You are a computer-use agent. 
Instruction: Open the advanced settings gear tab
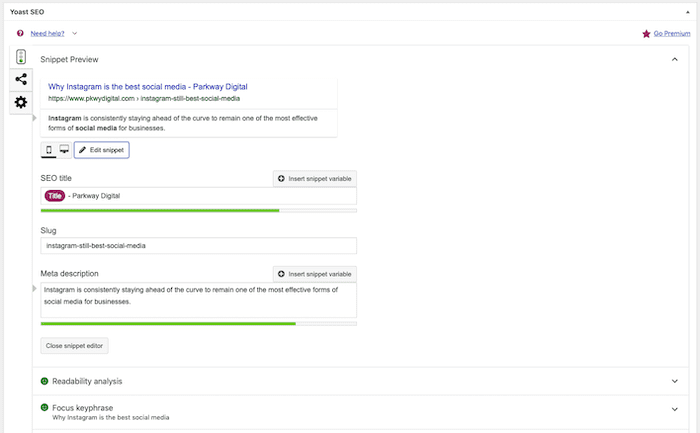point(21,102)
